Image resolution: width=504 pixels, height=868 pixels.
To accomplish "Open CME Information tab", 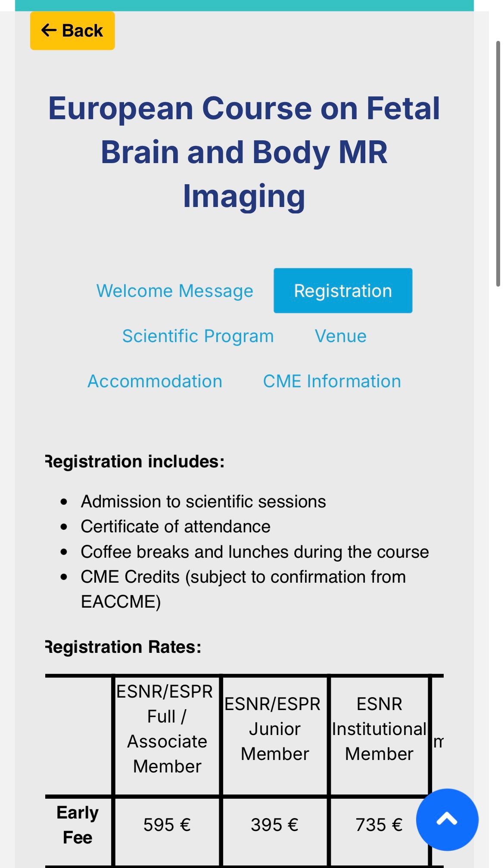I will pos(332,381).
